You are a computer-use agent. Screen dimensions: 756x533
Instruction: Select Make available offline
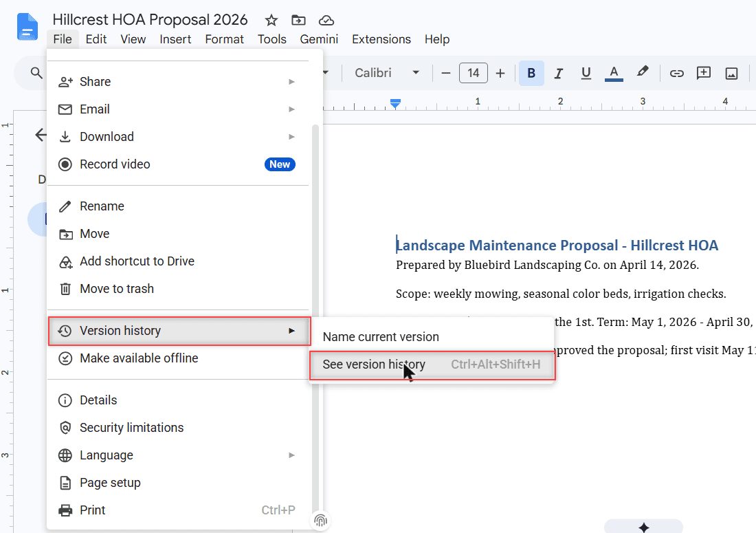[179, 358]
